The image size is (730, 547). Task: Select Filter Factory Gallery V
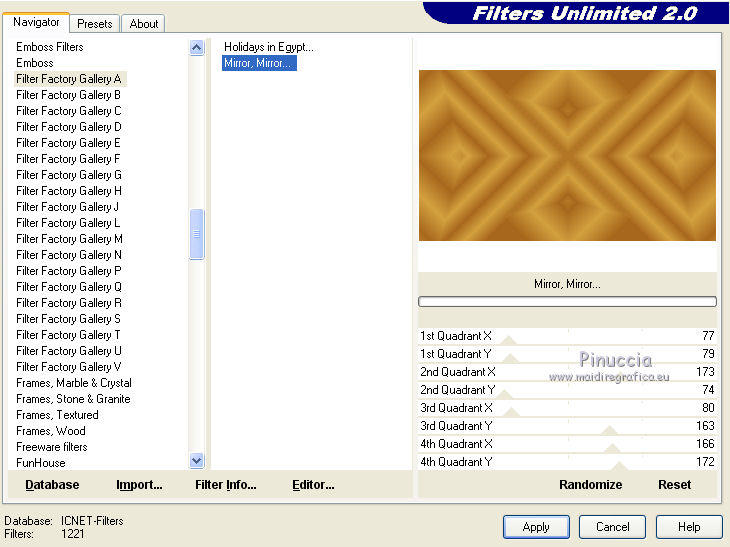point(68,367)
